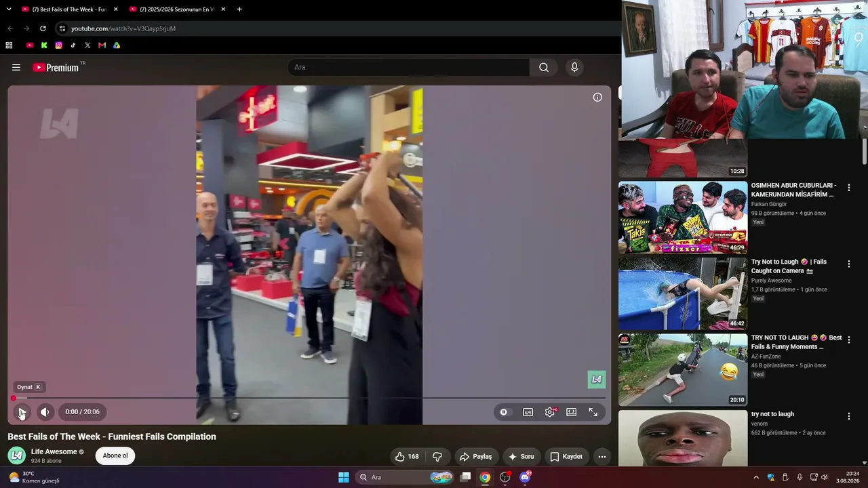Open YouTube bookmark
The height and width of the screenshot is (488, 868).
(x=30, y=45)
